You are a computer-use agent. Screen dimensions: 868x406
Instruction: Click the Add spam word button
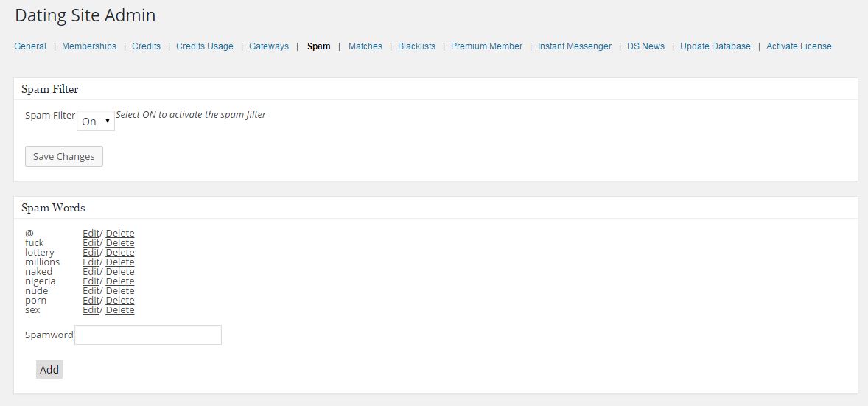click(49, 369)
